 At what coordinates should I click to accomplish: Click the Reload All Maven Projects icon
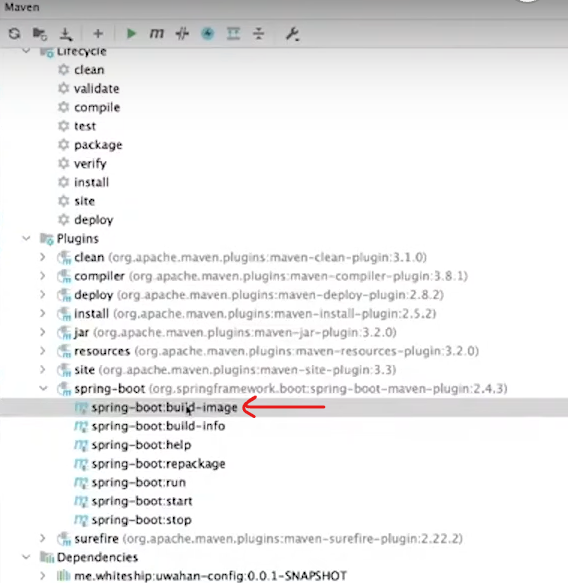(x=14, y=34)
